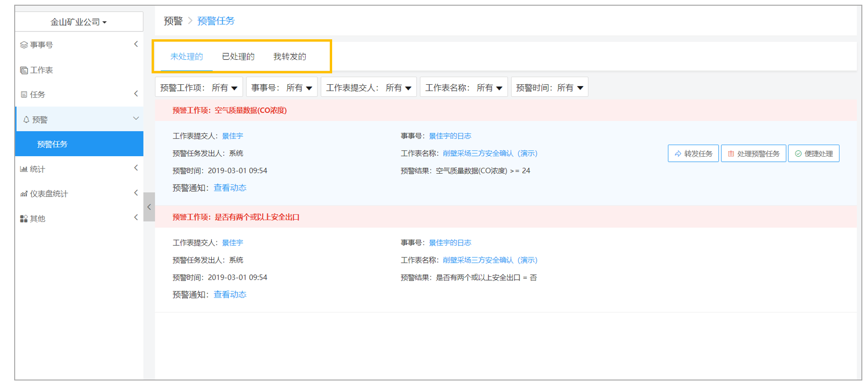Screen dimensions: 868x389
Task: Select 预警任务 in the sidebar menu
Action: pyautogui.click(x=79, y=144)
